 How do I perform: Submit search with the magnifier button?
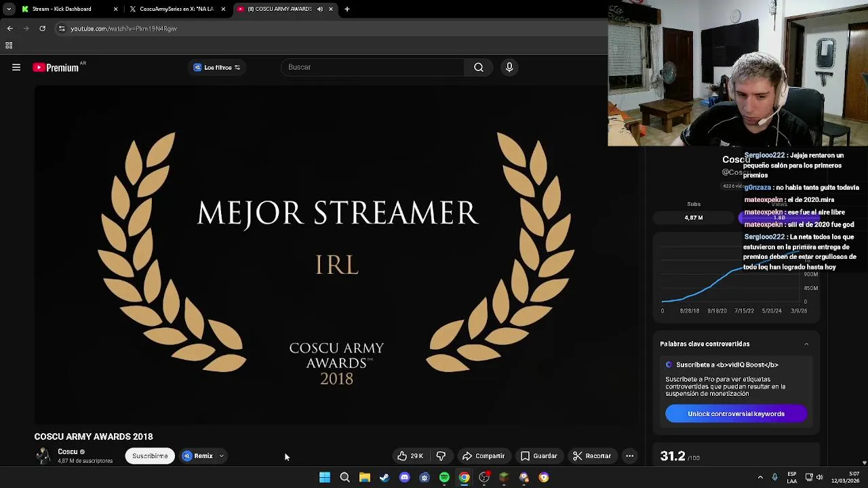479,67
